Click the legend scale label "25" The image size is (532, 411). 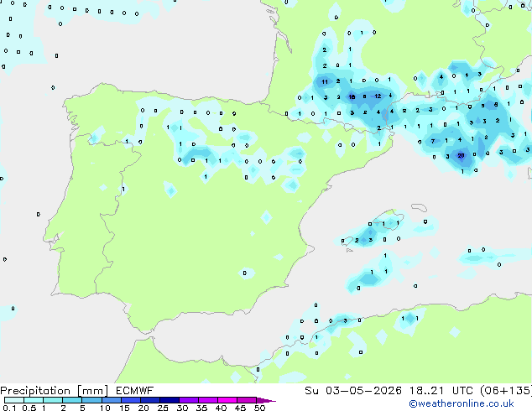pos(163,408)
